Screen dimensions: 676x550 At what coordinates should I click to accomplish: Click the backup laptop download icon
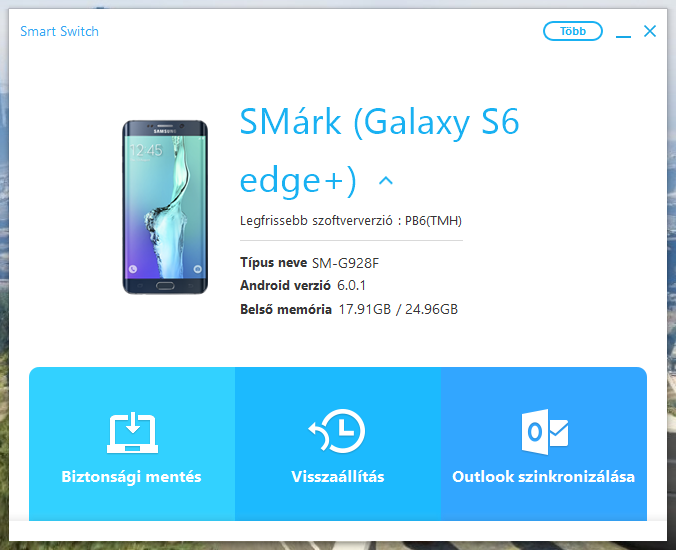[x=132, y=432]
